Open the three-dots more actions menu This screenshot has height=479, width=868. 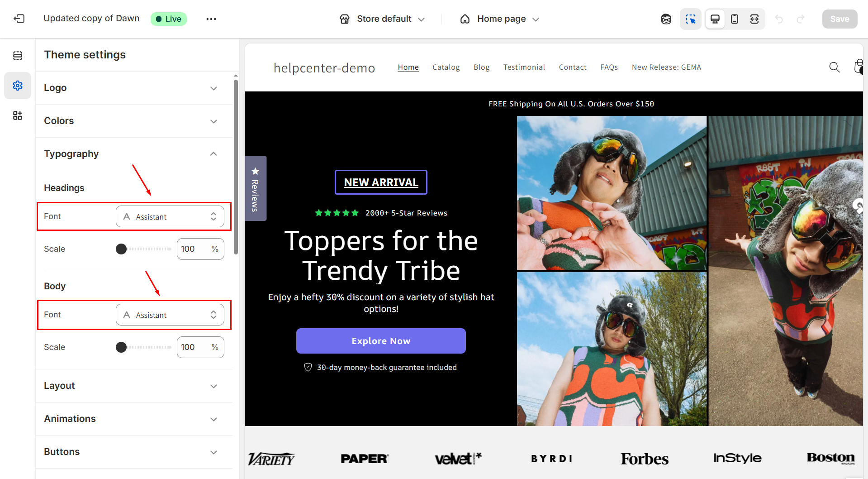[211, 19]
